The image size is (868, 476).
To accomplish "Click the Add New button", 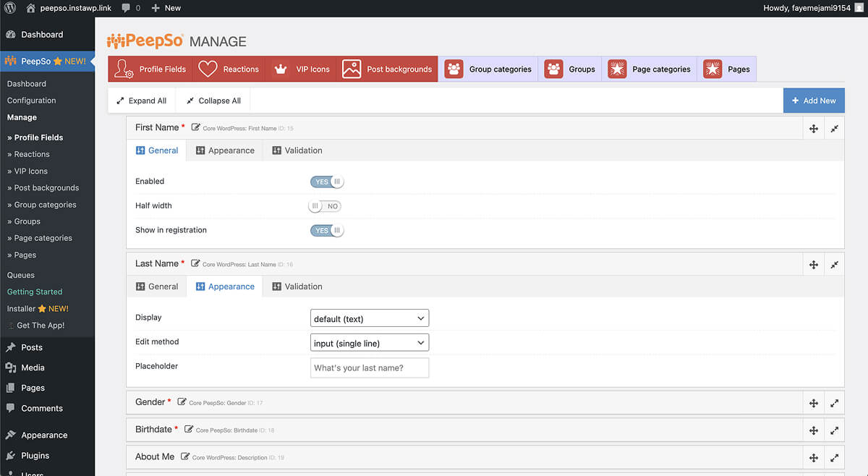I will coord(814,101).
